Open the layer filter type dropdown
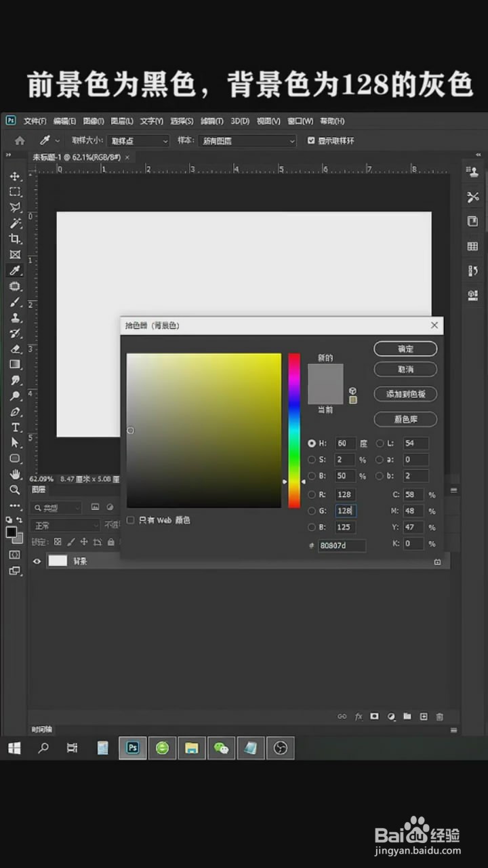This screenshot has height=868, width=488. tap(57, 507)
